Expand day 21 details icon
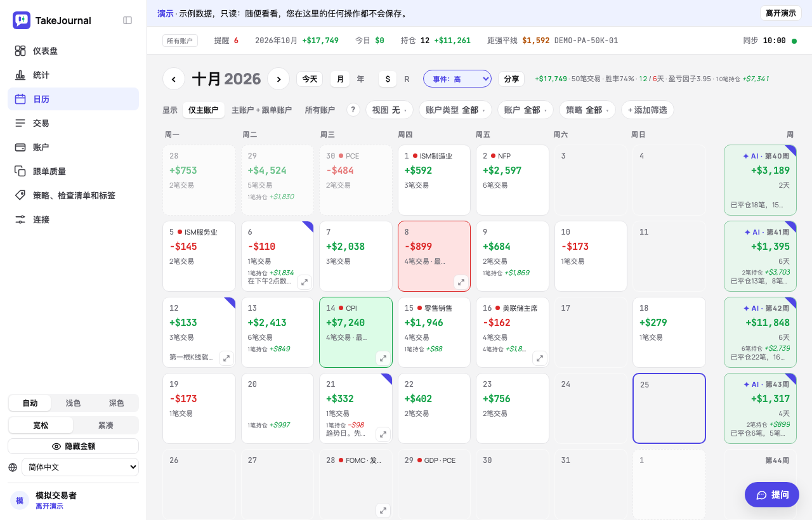Viewport: 812px width, 520px height. coord(383,434)
